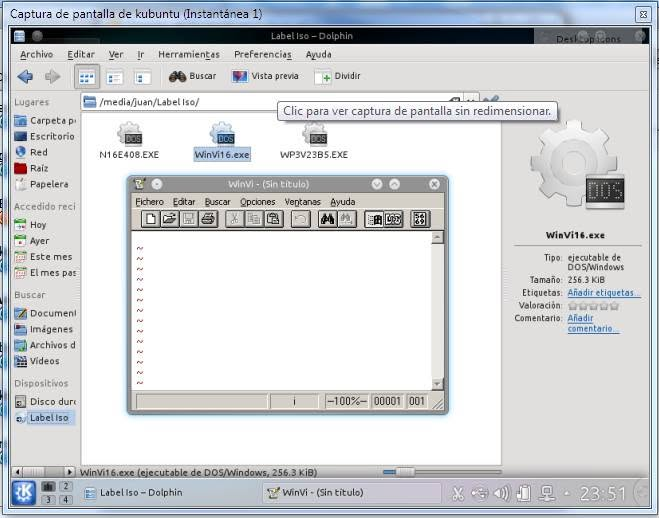This screenshot has width=659, height=518.
Task: Switch Dolphin to Icons view mode
Action: [87, 77]
